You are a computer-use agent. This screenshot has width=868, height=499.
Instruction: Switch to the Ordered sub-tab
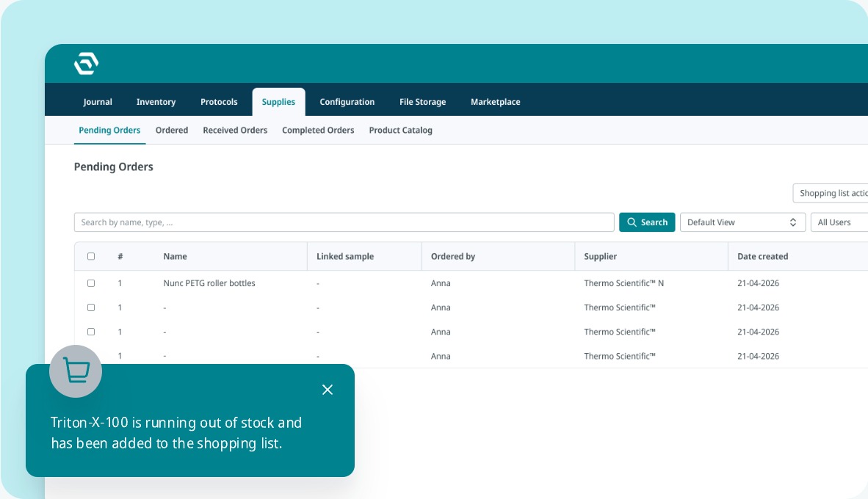click(172, 131)
